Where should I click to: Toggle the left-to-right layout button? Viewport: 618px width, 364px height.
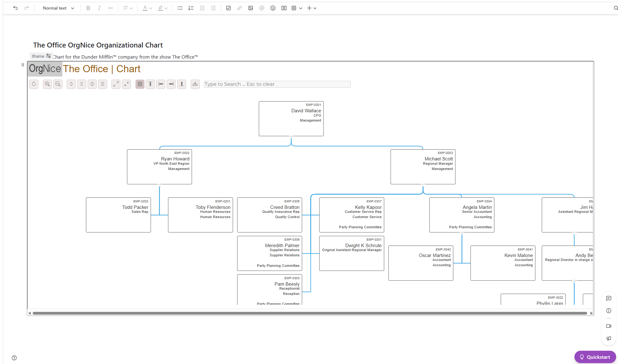pos(161,84)
